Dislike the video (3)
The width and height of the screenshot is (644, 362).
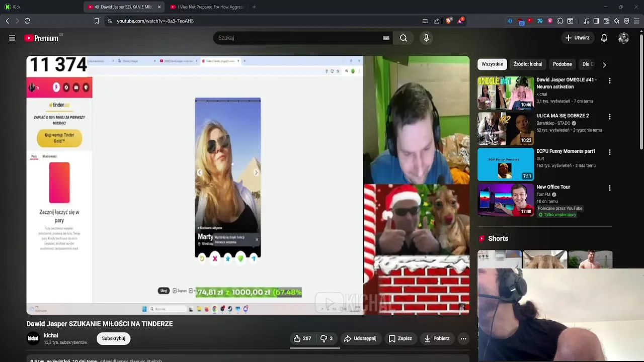327,338
